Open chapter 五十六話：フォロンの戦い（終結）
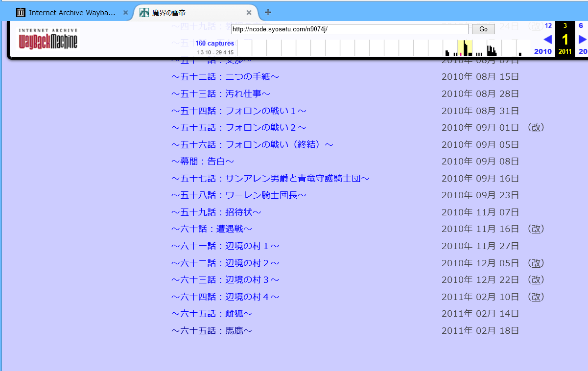Image resolution: width=588 pixels, height=371 pixels. pyautogui.click(x=253, y=144)
